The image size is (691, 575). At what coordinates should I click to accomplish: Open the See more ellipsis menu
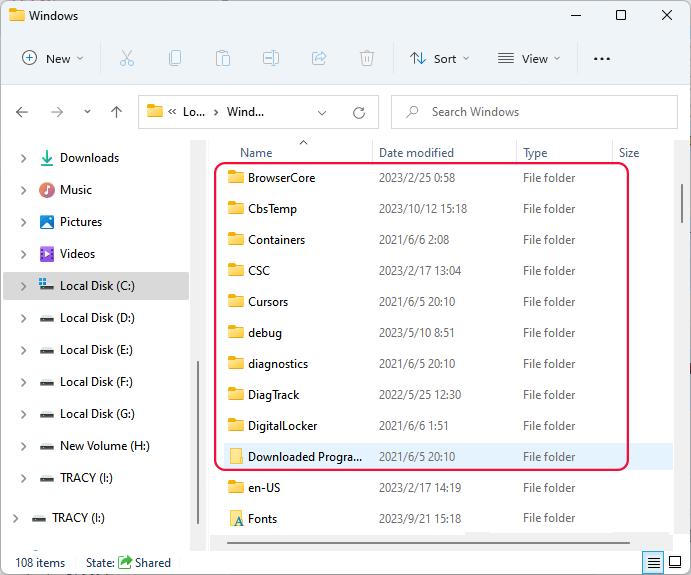coord(602,59)
